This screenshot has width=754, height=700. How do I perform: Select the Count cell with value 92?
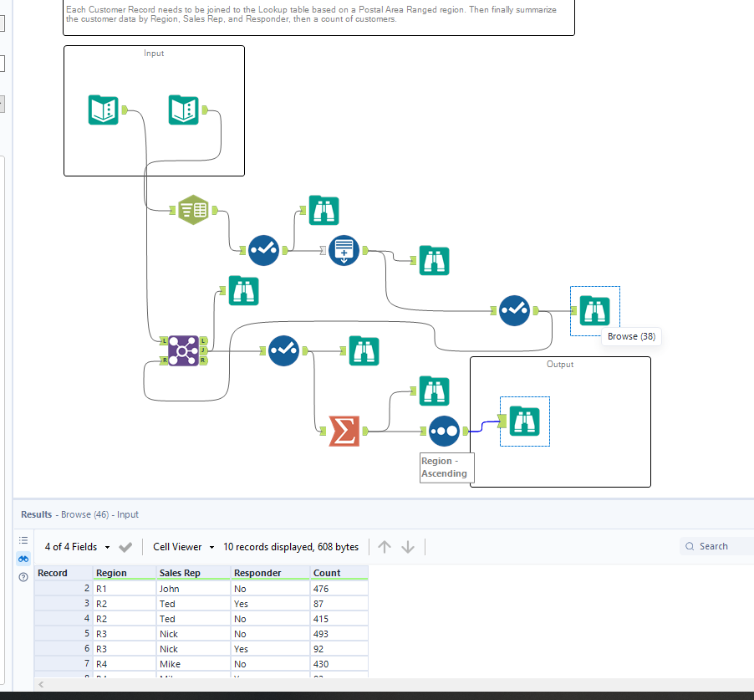click(339, 649)
